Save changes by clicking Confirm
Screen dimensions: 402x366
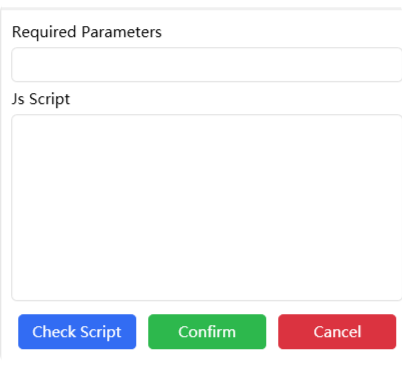click(x=207, y=332)
